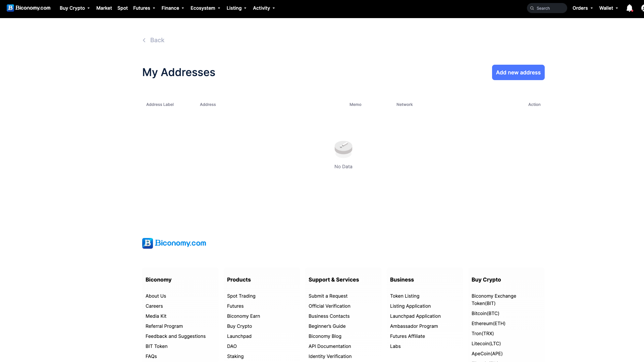Click the Action column header
Viewport: 644px width, 362px height.
coord(534,105)
